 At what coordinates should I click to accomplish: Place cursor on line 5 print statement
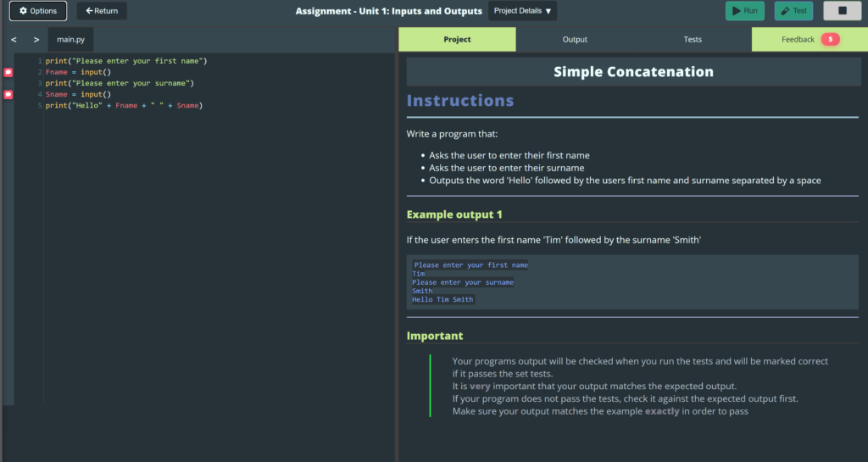coord(124,106)
